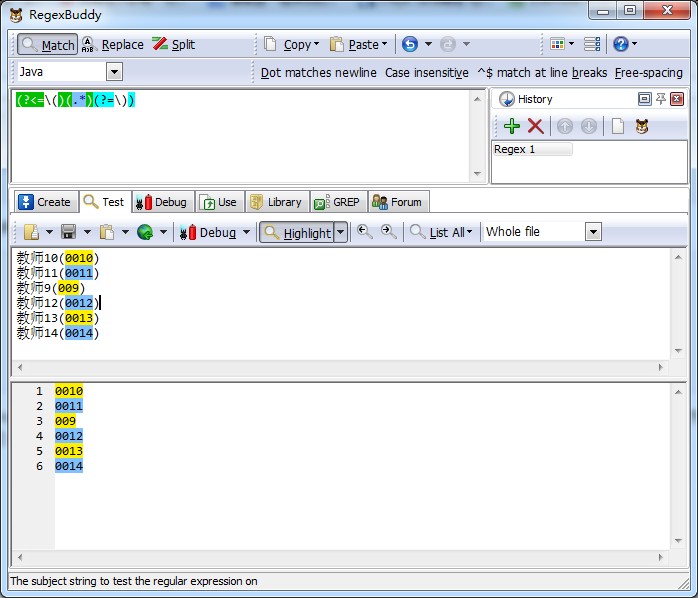Click the RegexBuddy mascot icon in History

pos(642,126)
